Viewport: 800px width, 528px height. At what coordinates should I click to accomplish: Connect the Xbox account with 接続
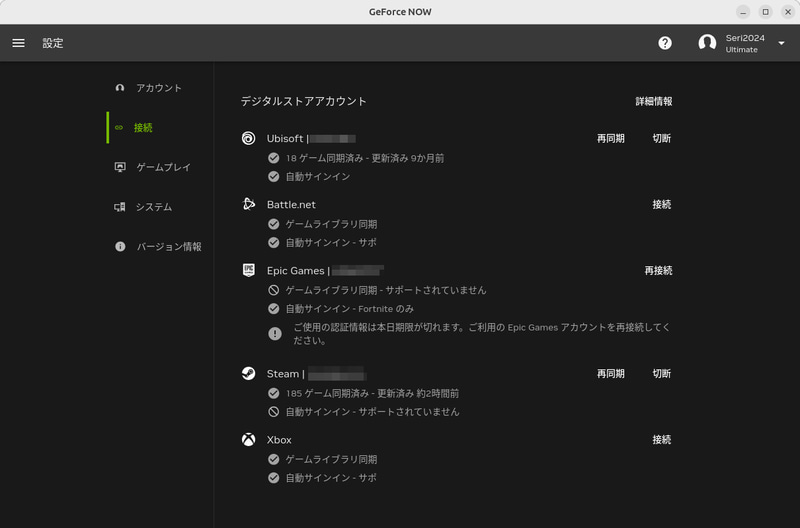click(662, 440)
